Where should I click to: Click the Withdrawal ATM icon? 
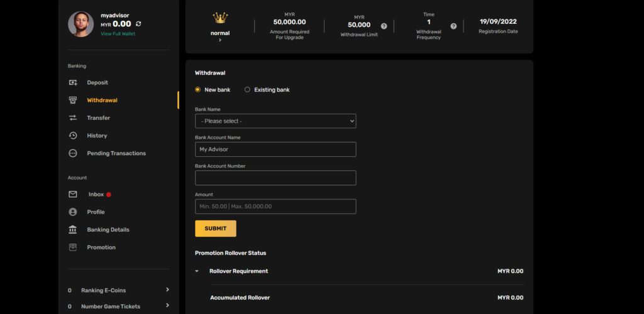pyautogui.click(x=73, y=100)
